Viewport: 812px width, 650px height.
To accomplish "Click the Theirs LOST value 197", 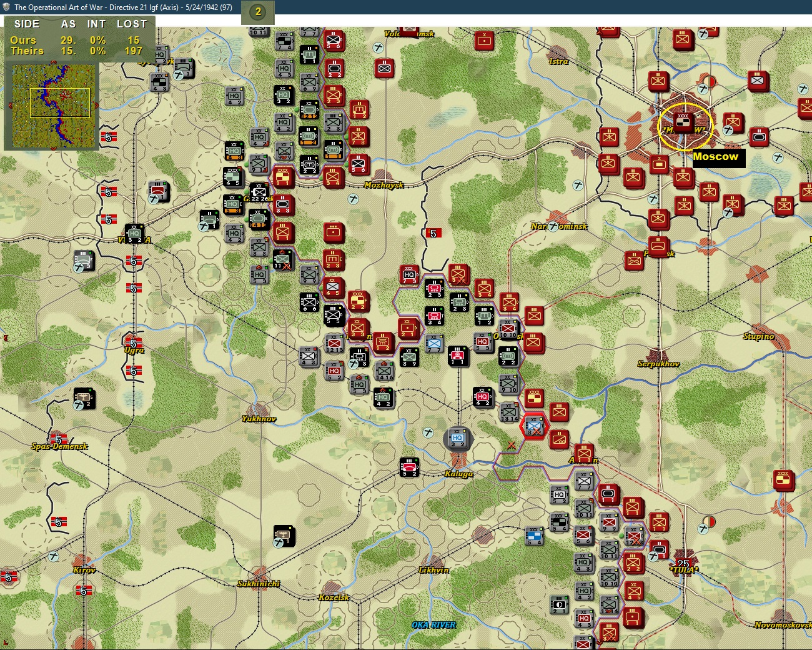I will (133, 51).
